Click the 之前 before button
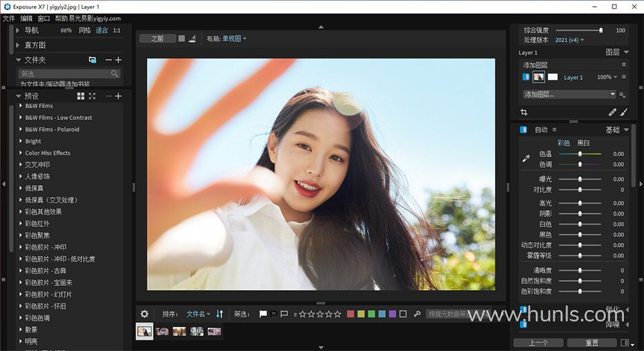 coord(157,39)
